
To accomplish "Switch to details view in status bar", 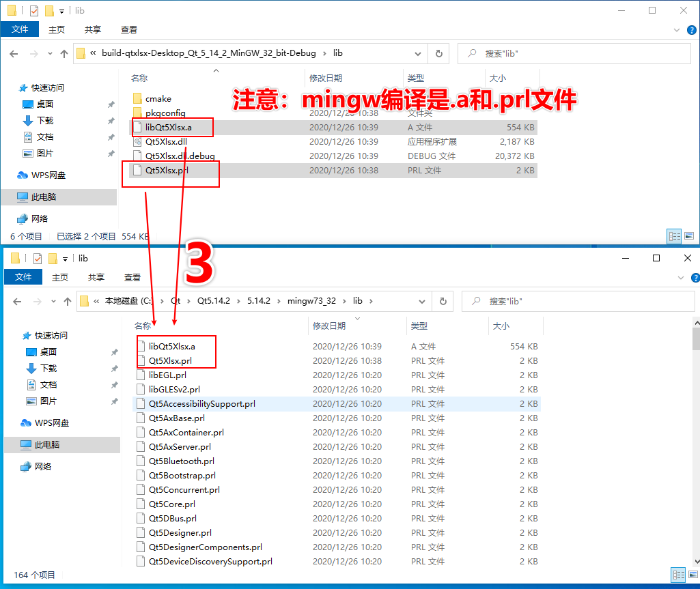I will pos(674,235).
